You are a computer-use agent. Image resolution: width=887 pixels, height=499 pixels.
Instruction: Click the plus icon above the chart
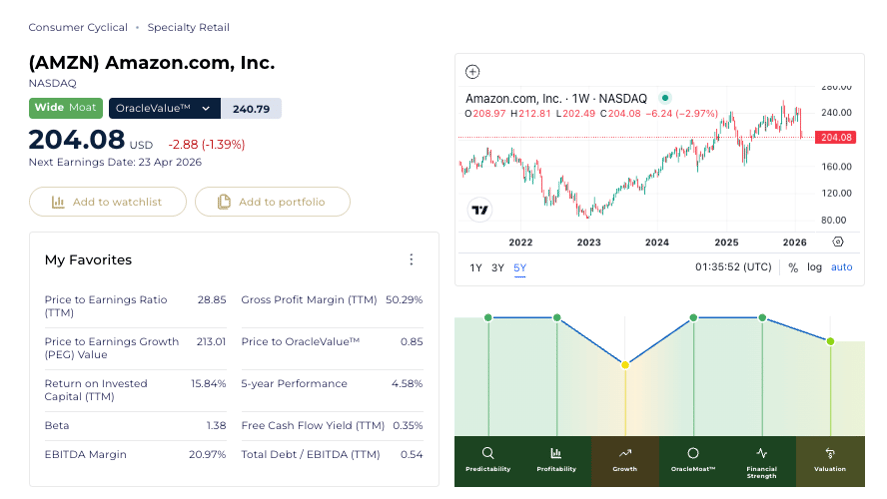coord(473,72)
